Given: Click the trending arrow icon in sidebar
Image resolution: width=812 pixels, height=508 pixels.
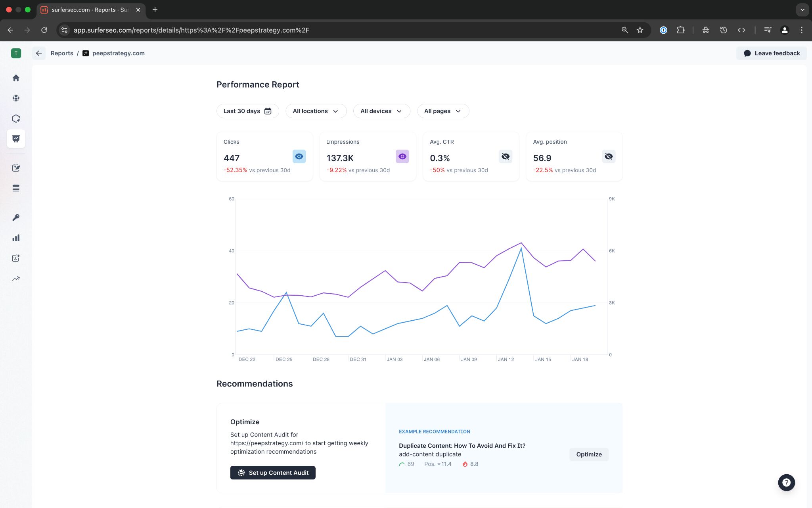Looking at the screenshot, I should (x=16, y=279).
